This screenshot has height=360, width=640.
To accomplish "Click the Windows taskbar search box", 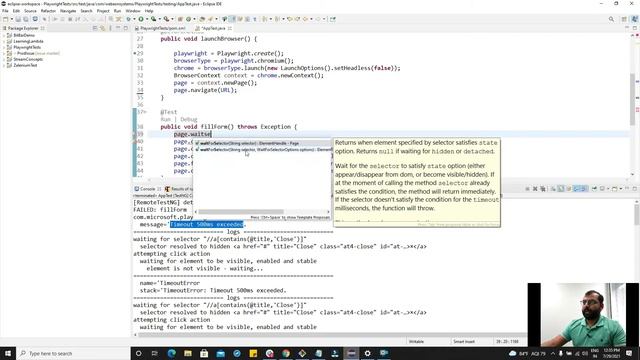I will pos(73,353).
